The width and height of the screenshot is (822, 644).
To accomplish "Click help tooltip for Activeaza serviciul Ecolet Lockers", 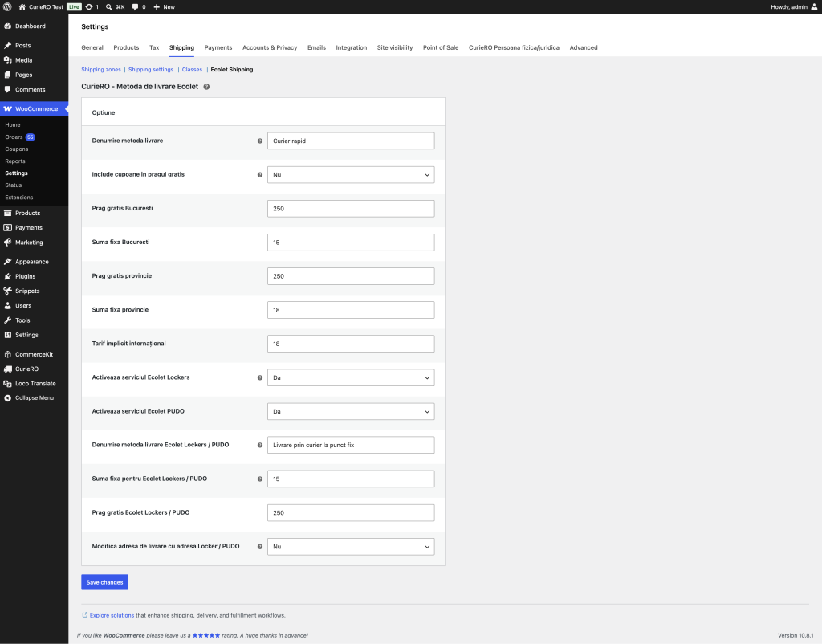I will click(x=260, y=377).
